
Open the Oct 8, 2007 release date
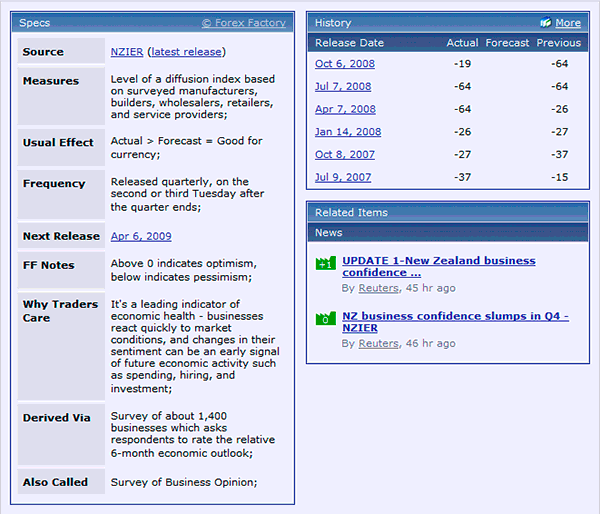[x=345, y=154]
